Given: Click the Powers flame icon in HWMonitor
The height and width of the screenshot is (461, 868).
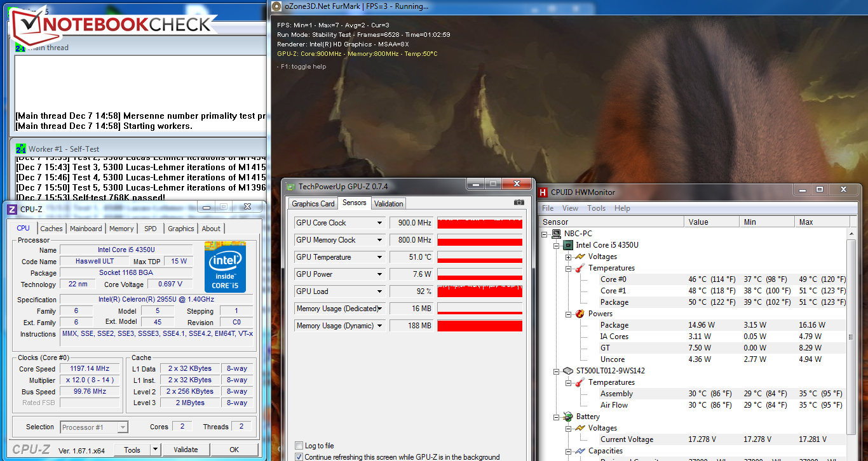Looking at the screenshot, I should coord(580,314).
